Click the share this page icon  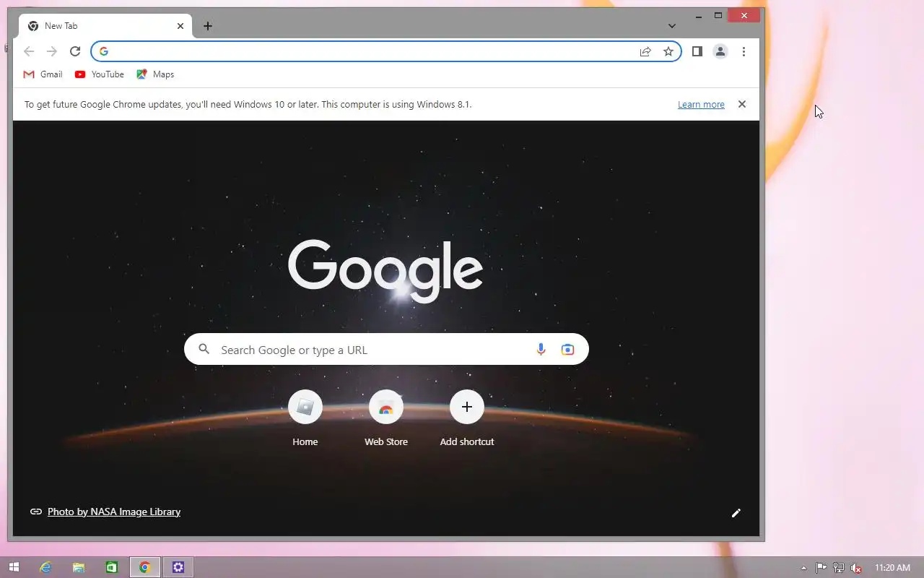point(645,51)
